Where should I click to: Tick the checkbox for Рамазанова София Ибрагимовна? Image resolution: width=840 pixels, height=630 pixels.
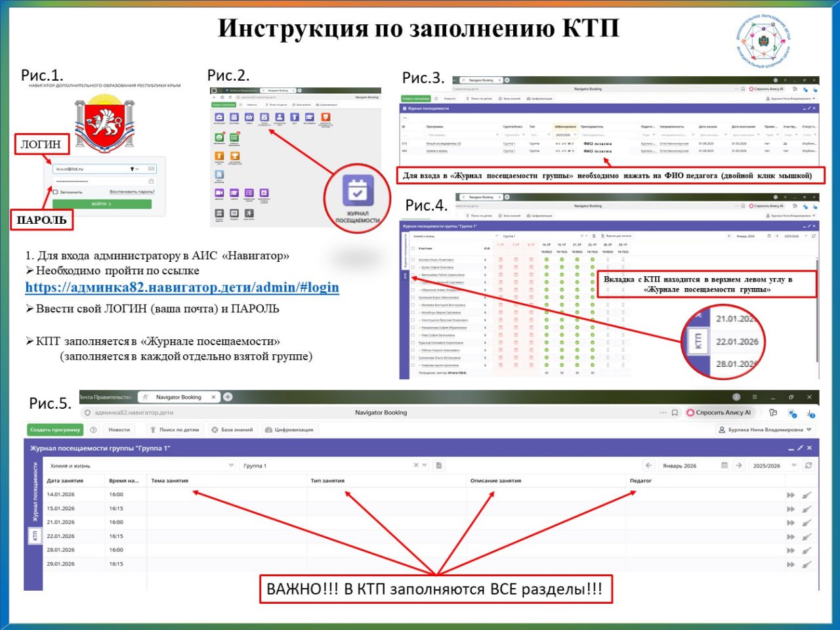[413, 327]
